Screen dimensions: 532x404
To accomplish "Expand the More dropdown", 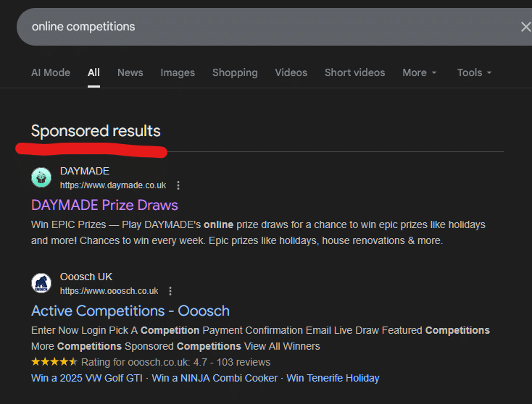I will coord(420,72).
